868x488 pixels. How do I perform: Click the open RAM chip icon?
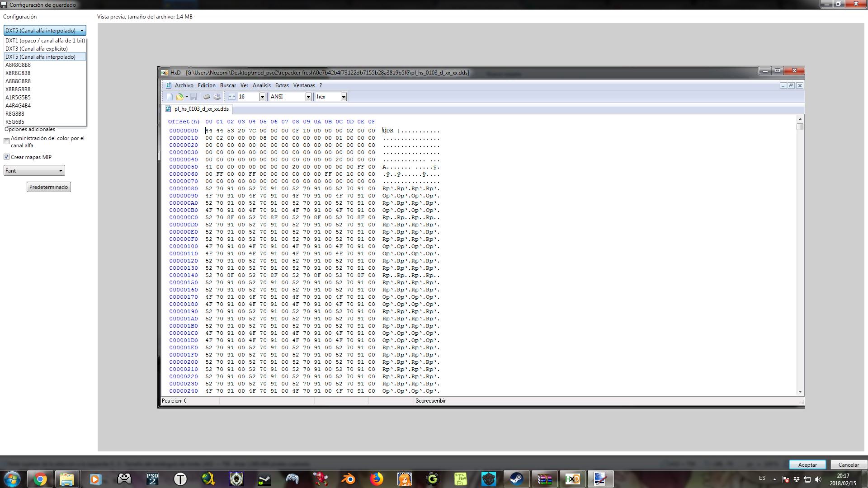click(x=207, y=97)
